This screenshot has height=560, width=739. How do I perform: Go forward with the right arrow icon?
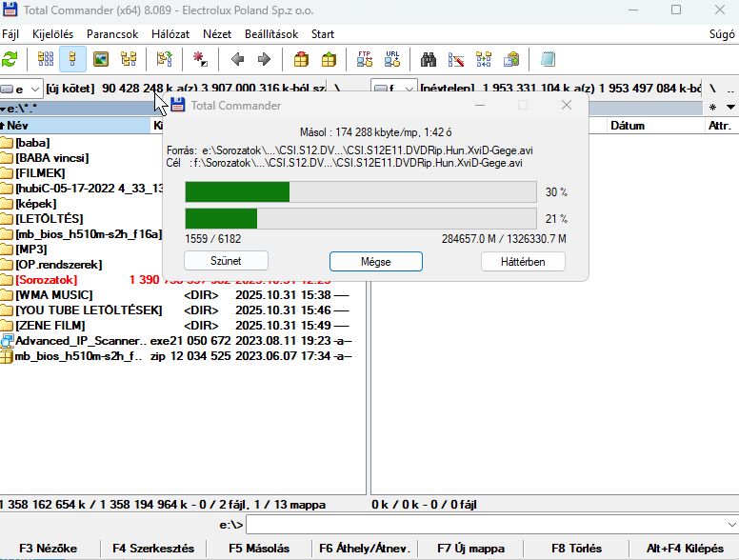click(x=265, y=59)
